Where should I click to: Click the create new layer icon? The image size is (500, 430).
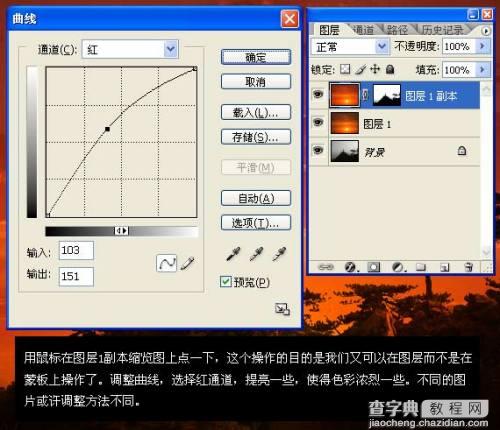click(x=444, y=267)
